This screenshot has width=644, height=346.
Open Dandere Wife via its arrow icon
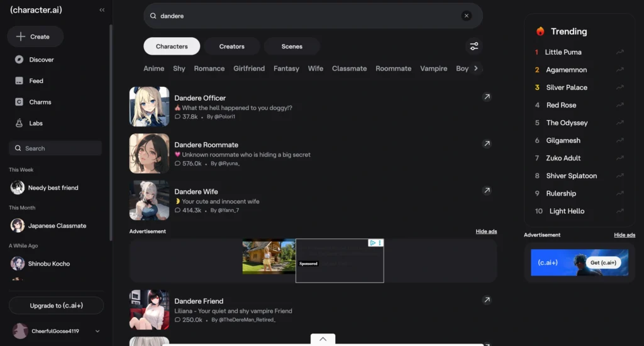[x=487, y=191]
